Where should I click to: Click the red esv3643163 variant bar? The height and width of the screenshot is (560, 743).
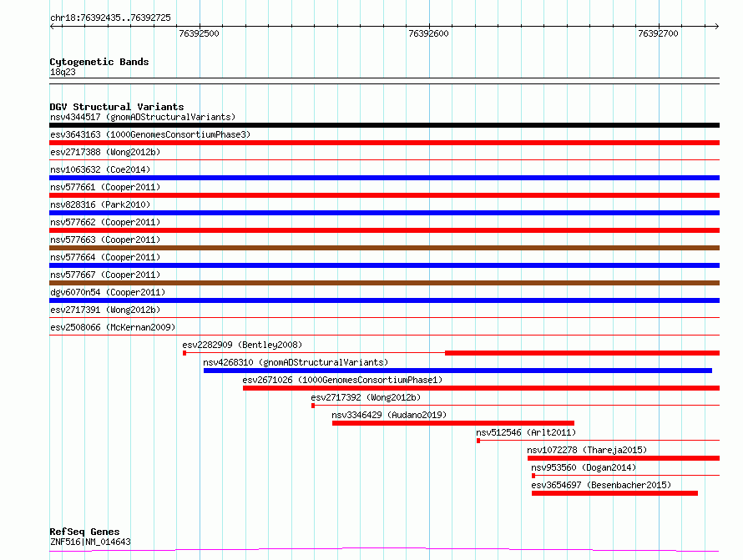(384, 143)
